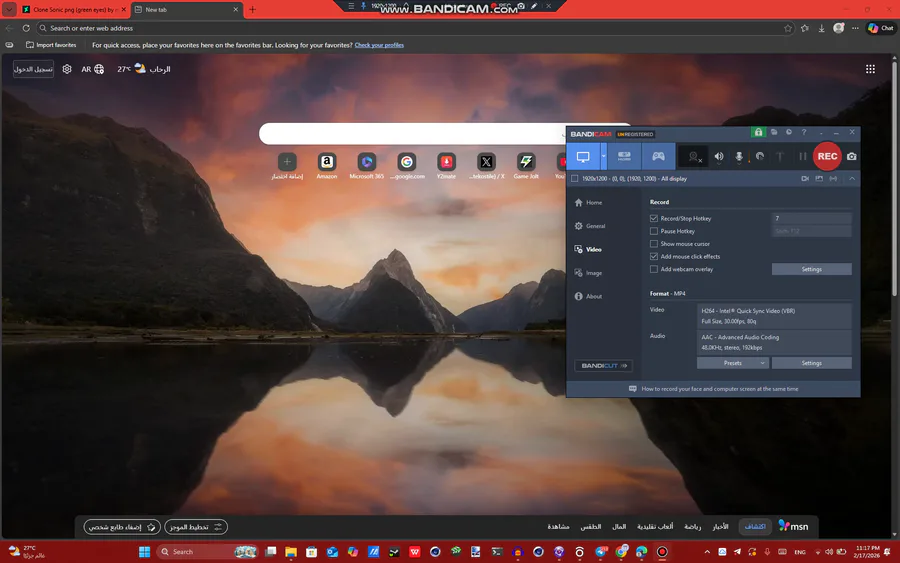Open Bandicam output folder icon
This screenshot has height=563, width=900.
coord(774,133)
